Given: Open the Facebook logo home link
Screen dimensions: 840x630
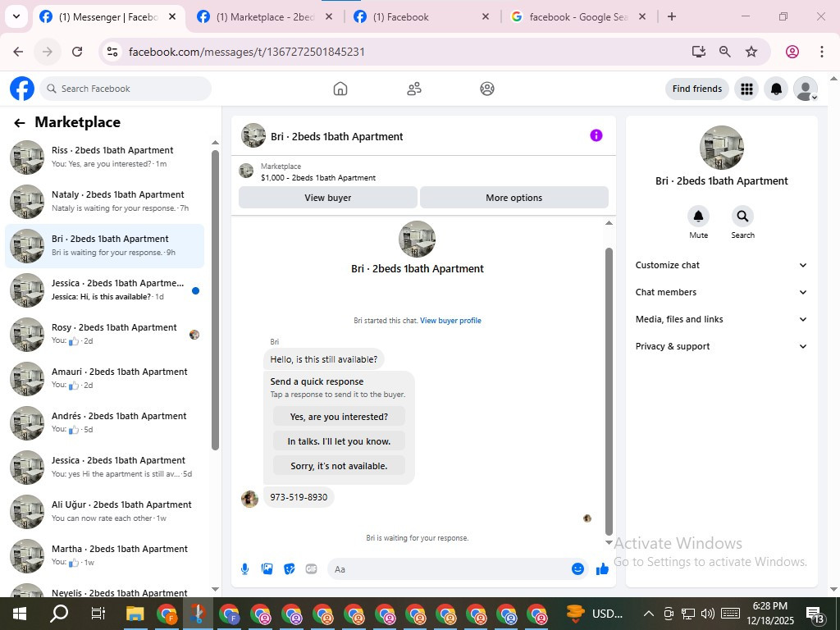Looking at the screenshot, I should 22,89.
